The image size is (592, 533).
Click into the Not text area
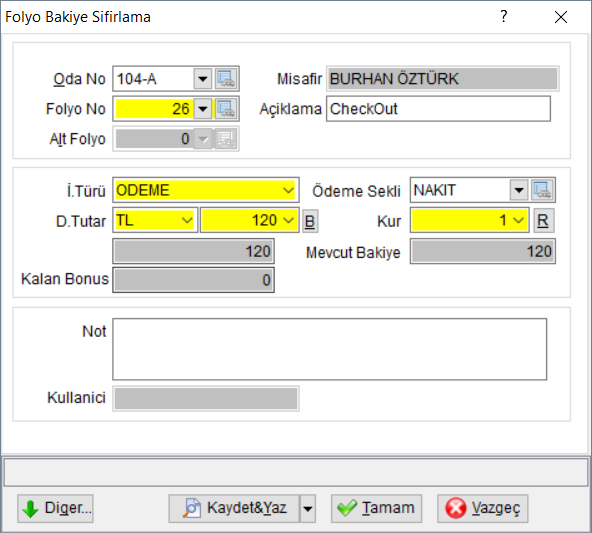330,349
